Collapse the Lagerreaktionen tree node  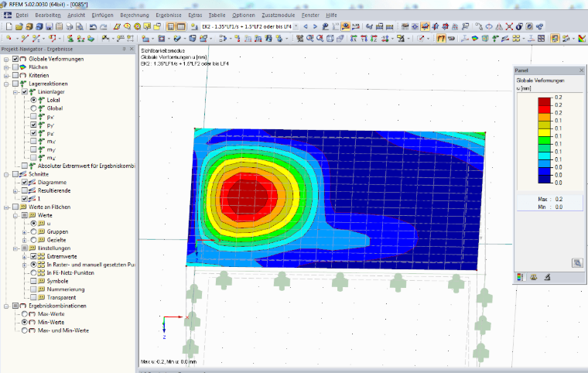coord(6,84)
